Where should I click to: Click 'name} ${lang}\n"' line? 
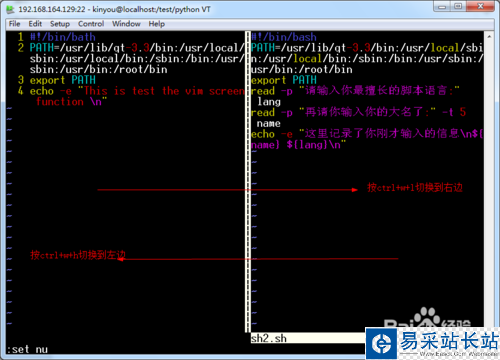pyautogui.click(x=299, y=145)
